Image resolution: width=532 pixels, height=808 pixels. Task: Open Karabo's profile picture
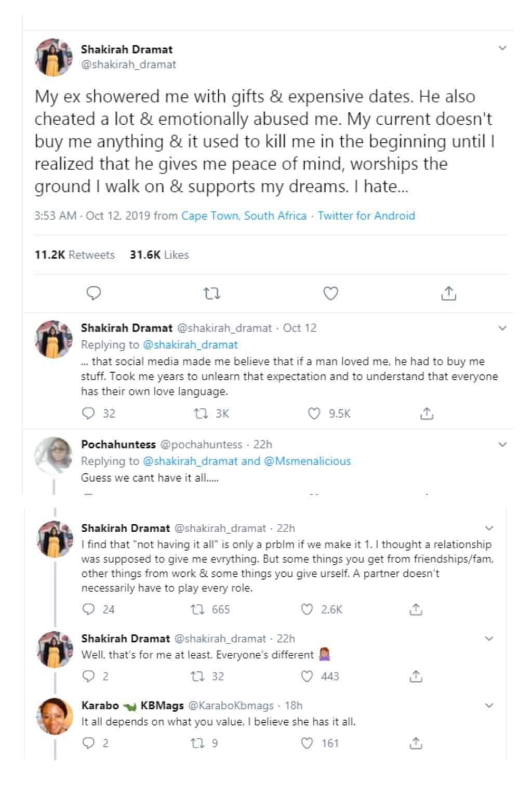(x=55, y=716)
